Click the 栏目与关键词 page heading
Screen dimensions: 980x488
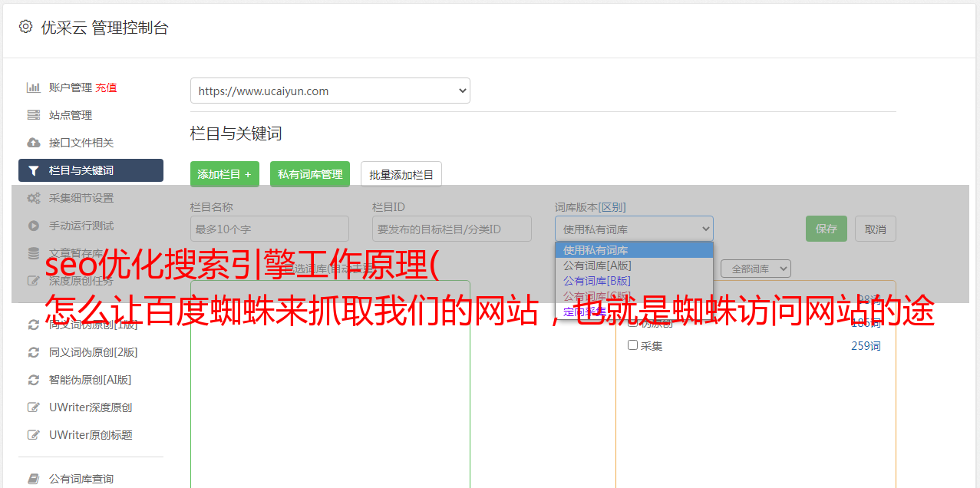tap(236, 134)
